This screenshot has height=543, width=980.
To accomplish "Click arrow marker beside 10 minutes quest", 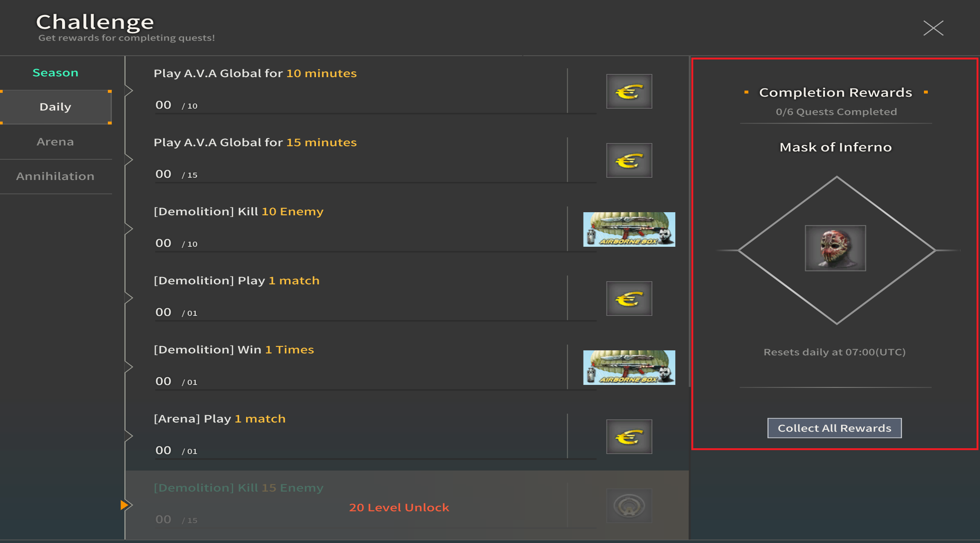I will (129, 91).
